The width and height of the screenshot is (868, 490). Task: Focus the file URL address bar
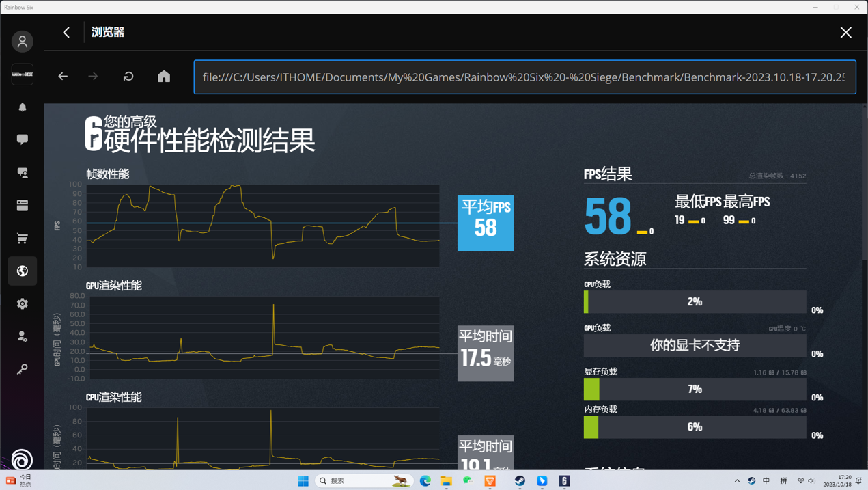point(524,77)
